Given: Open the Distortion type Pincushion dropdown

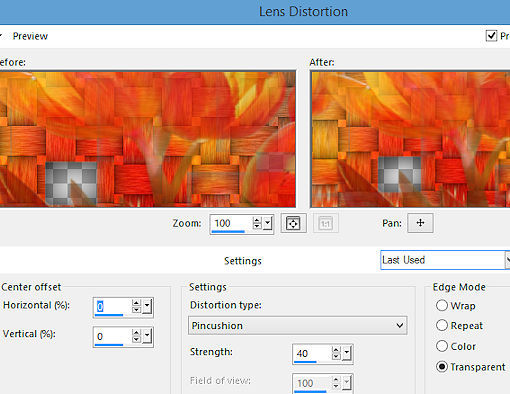Looking at the screenshot, I should click(298, 325).
